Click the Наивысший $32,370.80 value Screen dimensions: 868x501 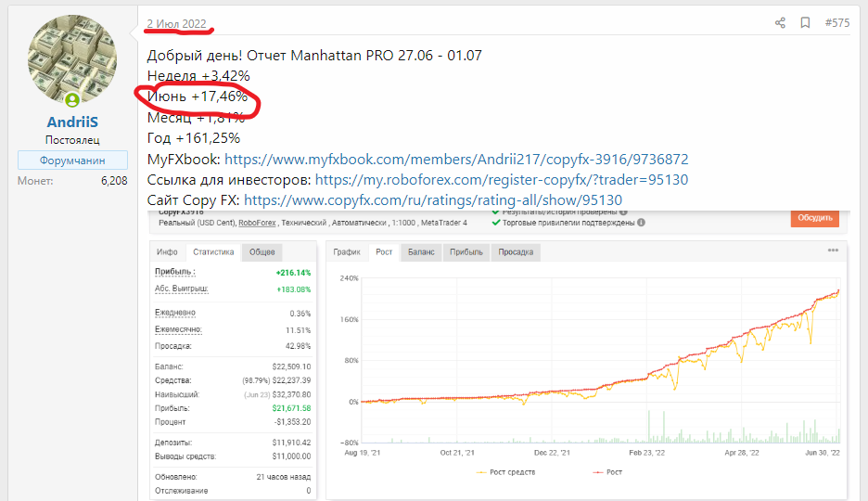coord(291,394)
